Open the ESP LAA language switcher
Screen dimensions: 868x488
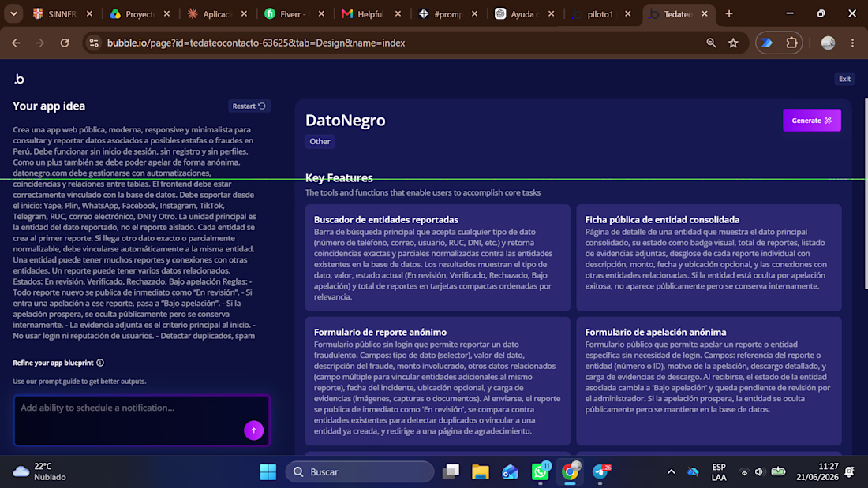tap(719, 472)
